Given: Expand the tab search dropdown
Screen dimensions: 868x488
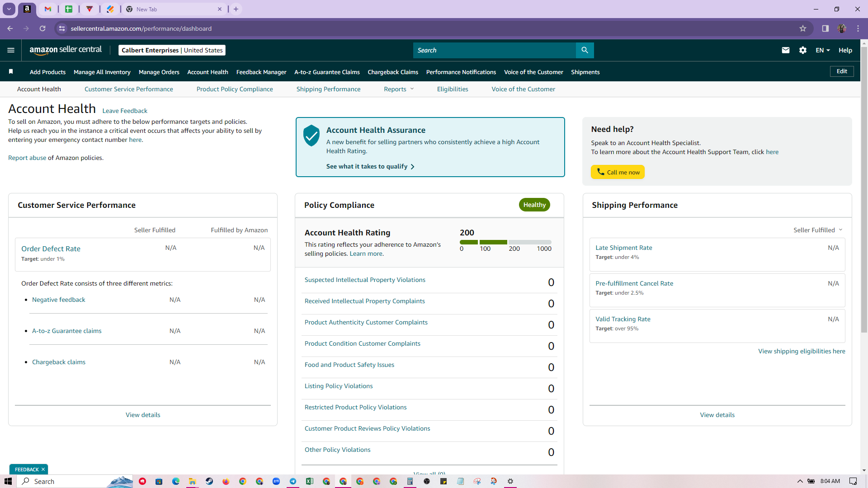Looking at the screenshot, I should click(x=9, y=9).
